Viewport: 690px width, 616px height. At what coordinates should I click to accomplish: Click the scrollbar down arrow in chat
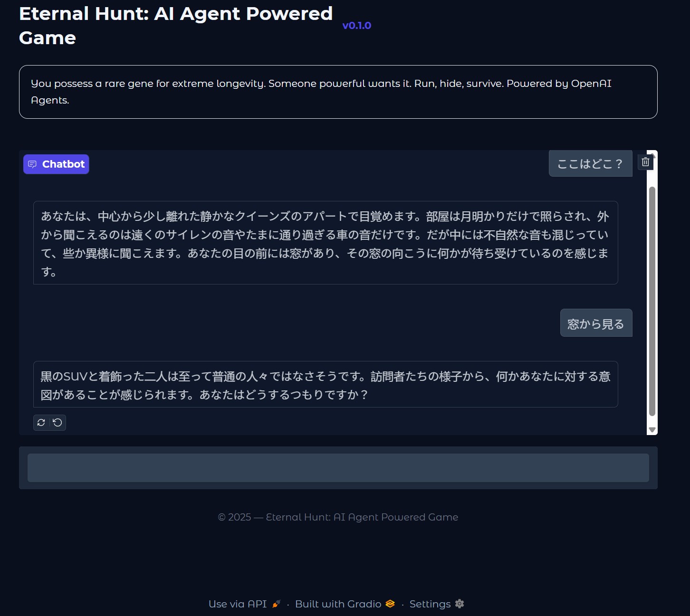click(x=652, y=430)
